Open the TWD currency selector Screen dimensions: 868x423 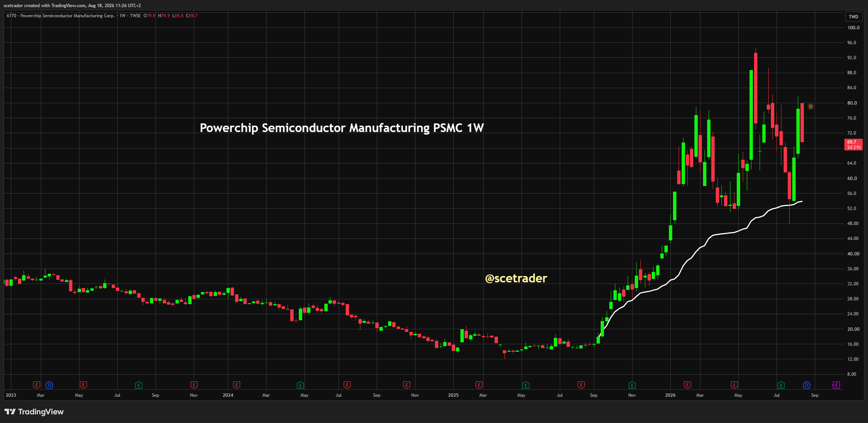tap(854, 16)
